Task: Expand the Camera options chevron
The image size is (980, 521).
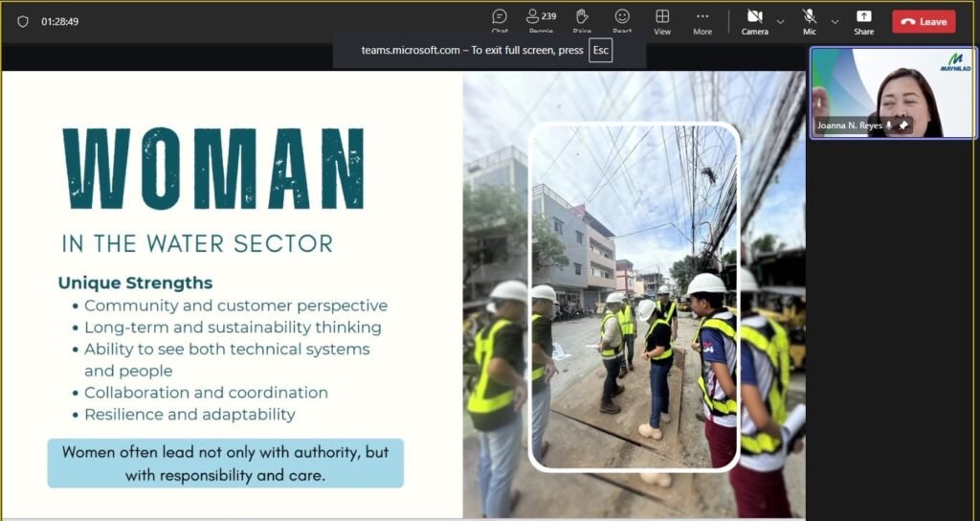Action: (780, 21)
